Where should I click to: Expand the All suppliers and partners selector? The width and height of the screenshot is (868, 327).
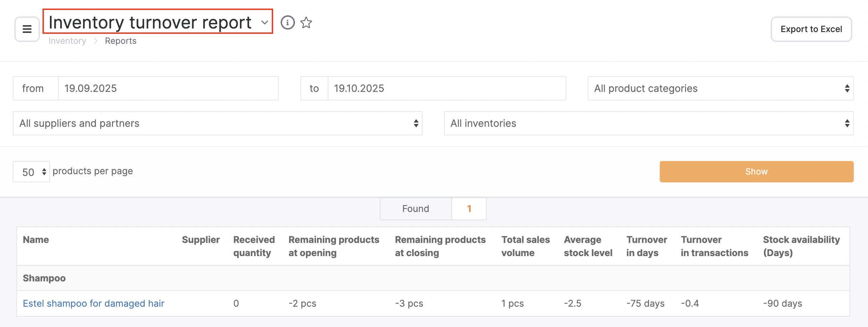(x=218, y=123)
